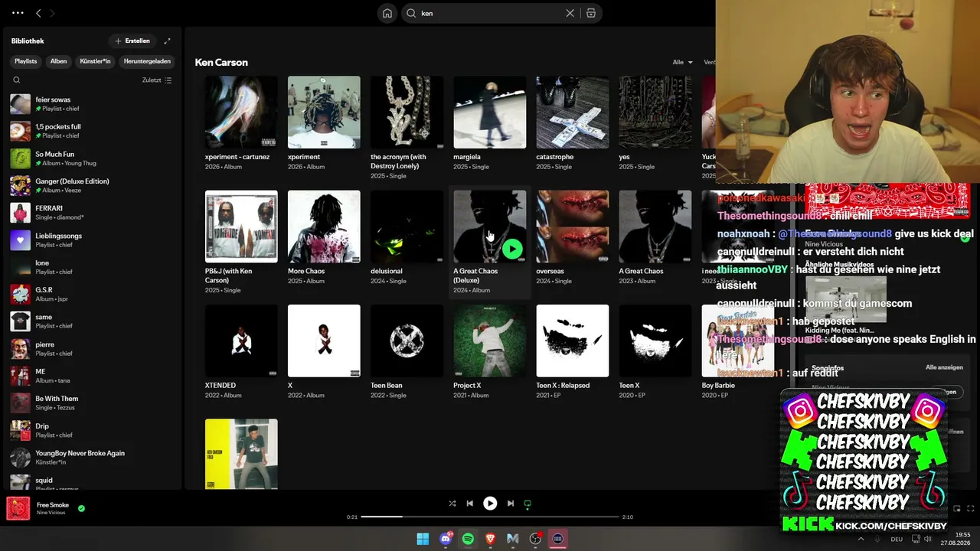Open the 2023 "A Great Chaos" album cover

655,227
